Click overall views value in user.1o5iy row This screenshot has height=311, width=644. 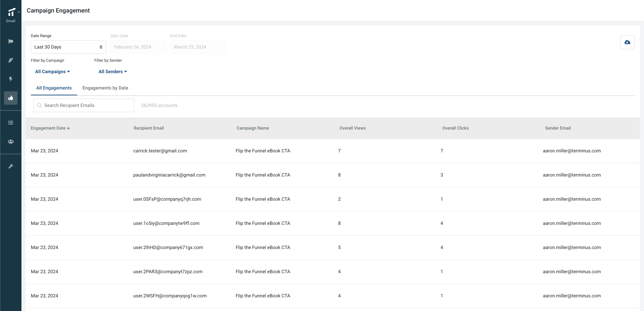[339, 223]
